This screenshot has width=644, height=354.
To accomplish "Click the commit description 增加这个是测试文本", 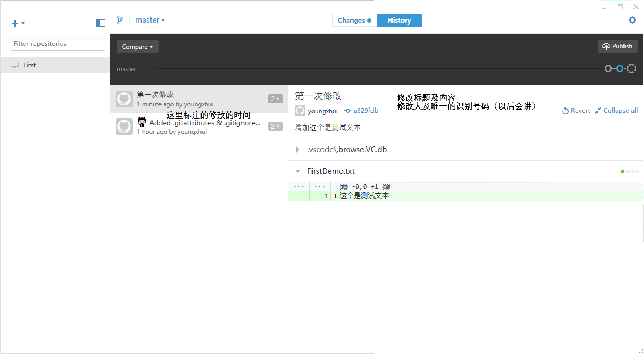I will coord(328,127).
